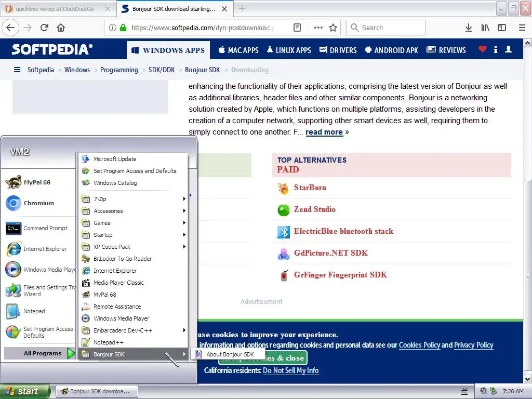
Task: Click the SDK/DDK breadcrumb link
Action: tap(162, 70)
